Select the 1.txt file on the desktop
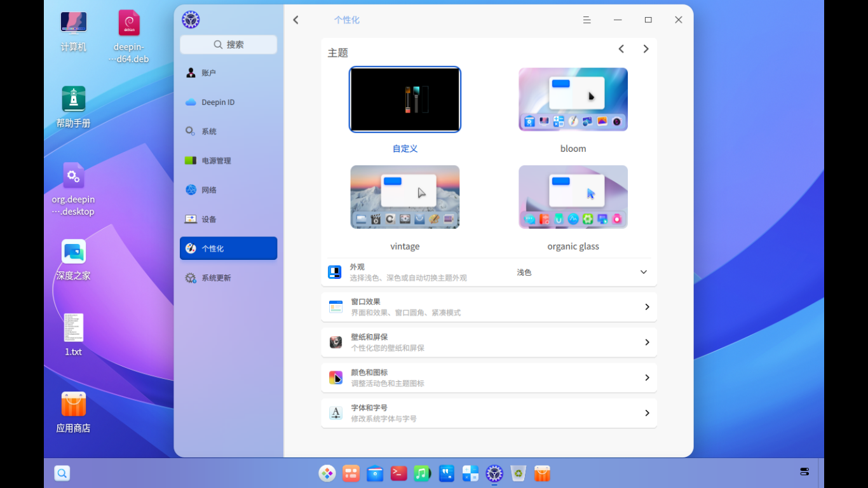The image size is (868, 488). (74, 335)
